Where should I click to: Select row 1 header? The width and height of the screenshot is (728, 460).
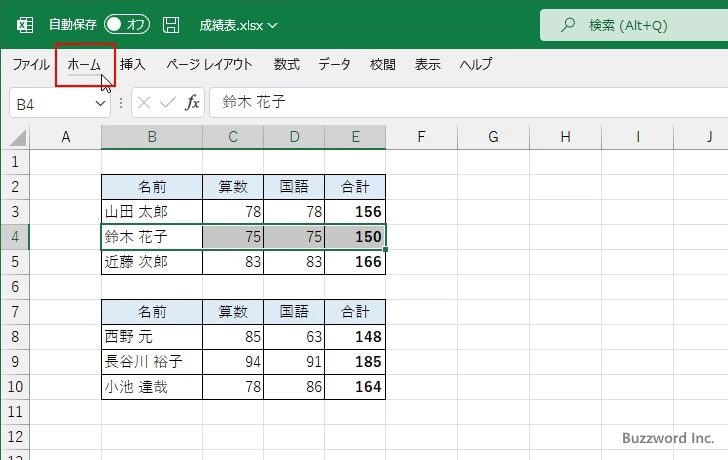click(x=15, y=162)
